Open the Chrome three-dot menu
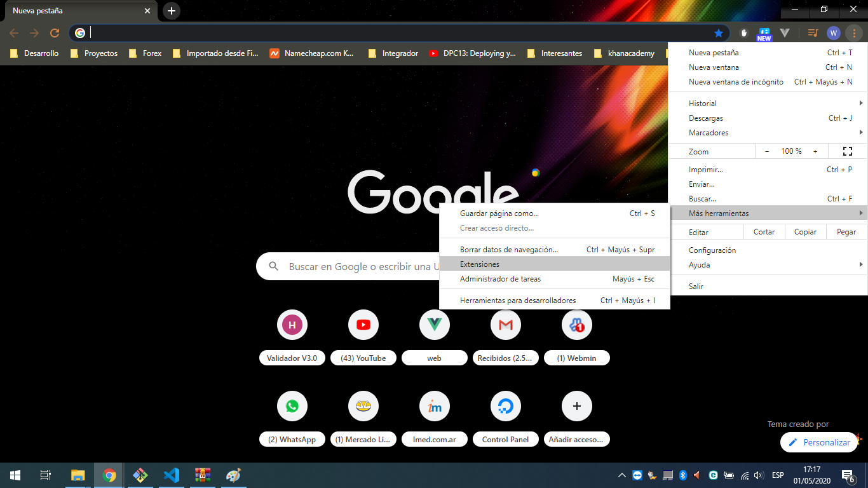Viewport: 868px width, 488px height. (854, 32)
